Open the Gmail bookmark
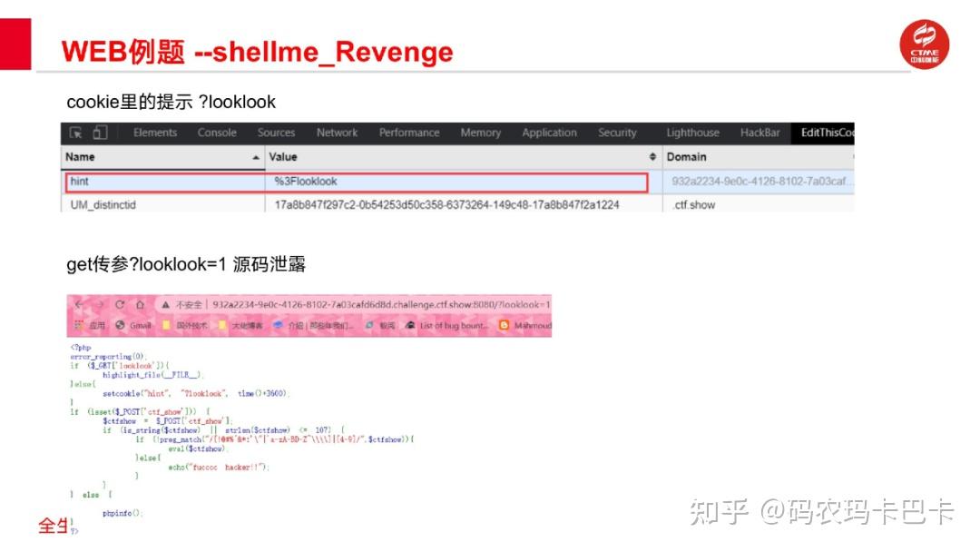Image resolution: width=980 pixels, height=552 pixels. 133,325
